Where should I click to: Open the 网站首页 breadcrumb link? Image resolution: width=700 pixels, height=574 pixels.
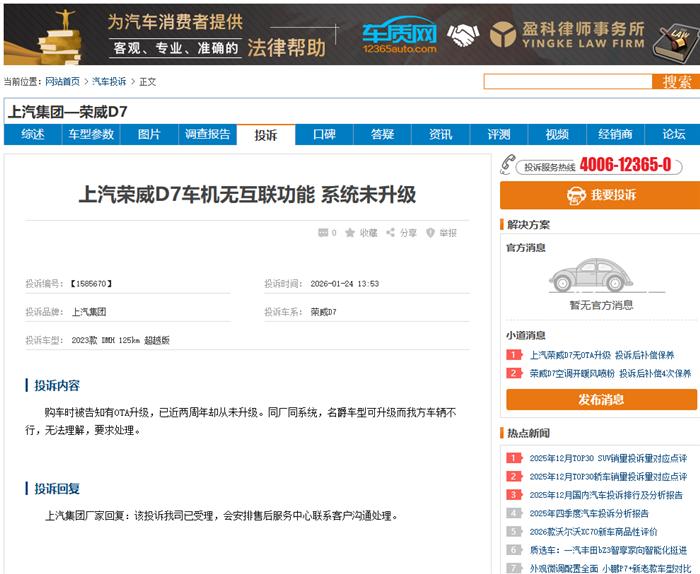[x=62, y=82]
